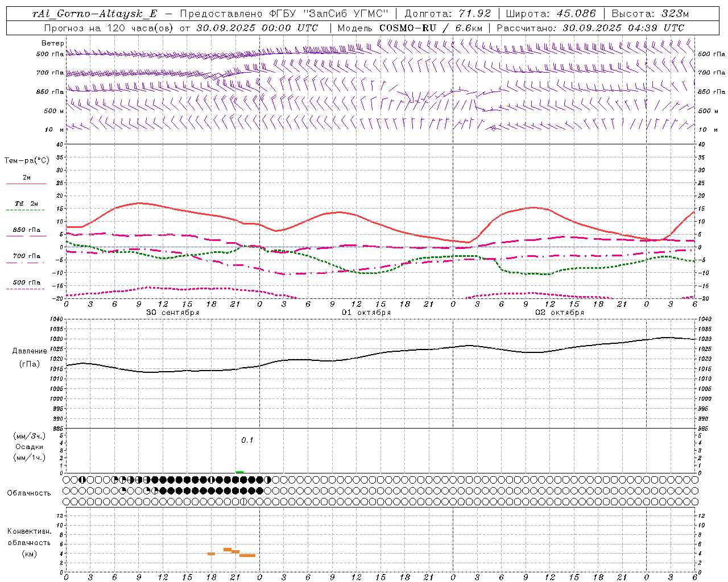This screenshot has height=582, width=728.
Task: Click 985 on the right pressure axis
Action: coord(704,429)
